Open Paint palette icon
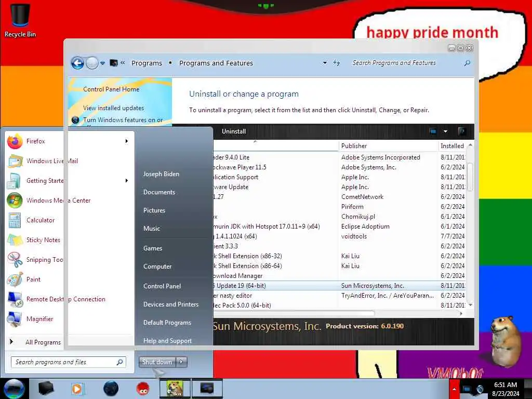This screenshot has height=399, width=532. (x=15, y=280)
